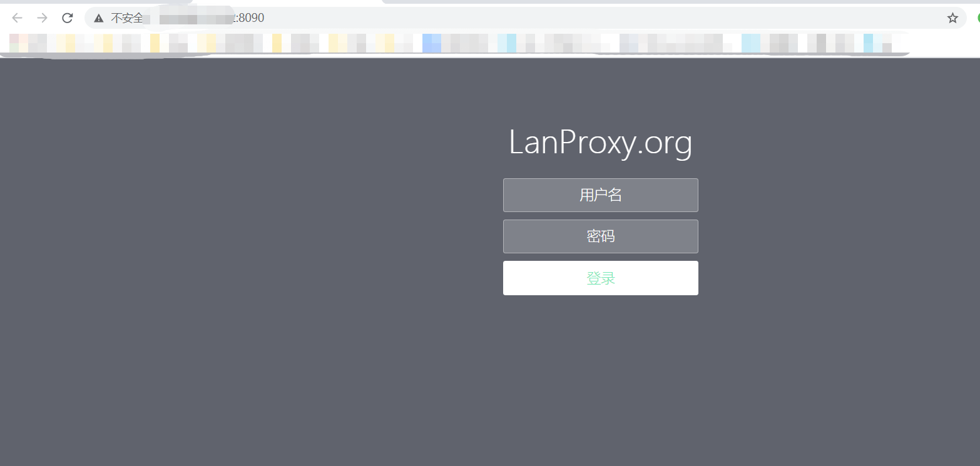Select the :8090 port text in the URL
This screenshot has width=980, height=466.
point(249,18)
